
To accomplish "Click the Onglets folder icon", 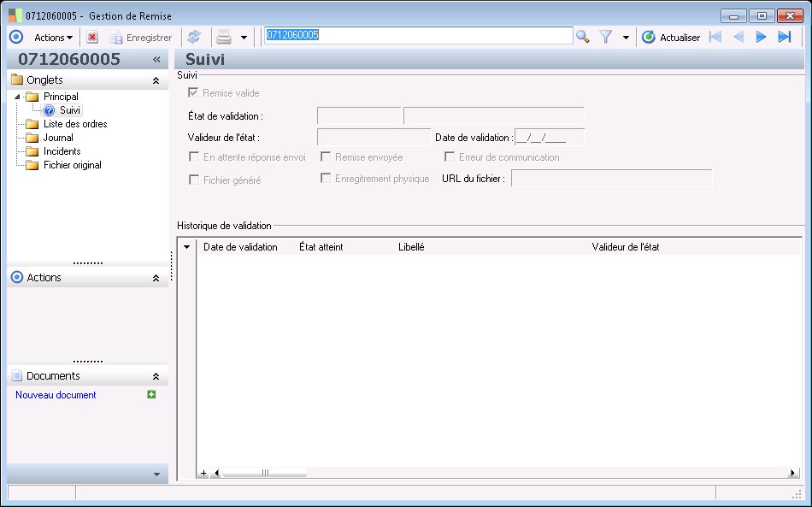I will pyautogui.click(x=17, y=80).
